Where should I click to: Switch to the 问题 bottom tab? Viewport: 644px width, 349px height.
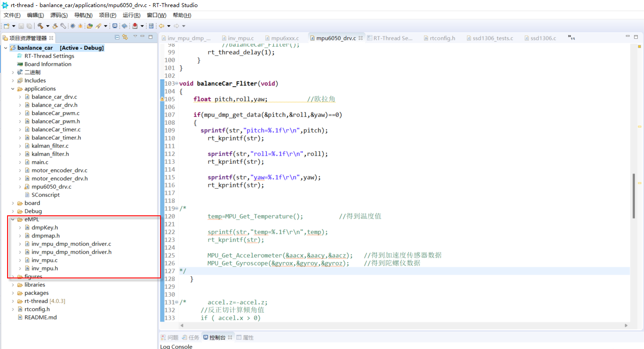click(169, 337)
